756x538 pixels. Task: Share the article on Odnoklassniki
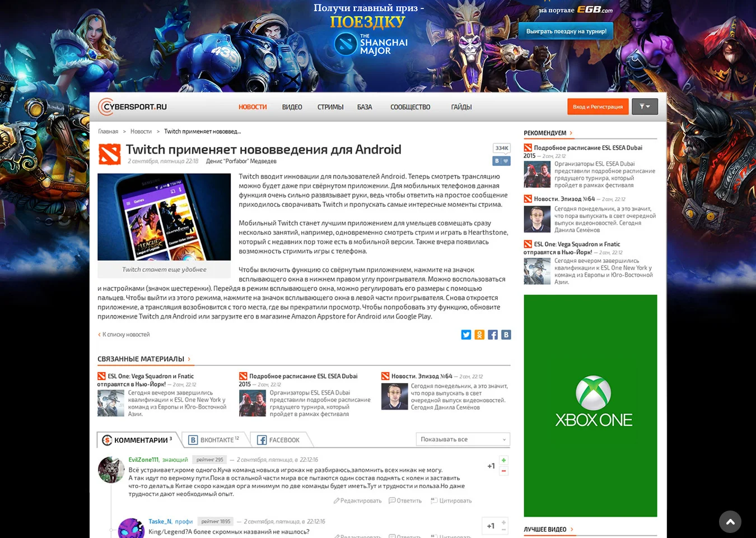point(479,335)
